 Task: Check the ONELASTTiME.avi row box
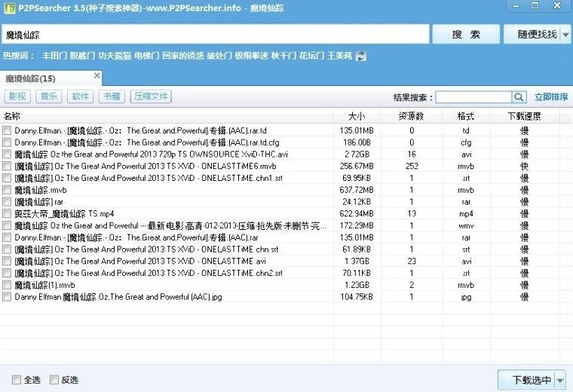point(7,262)
